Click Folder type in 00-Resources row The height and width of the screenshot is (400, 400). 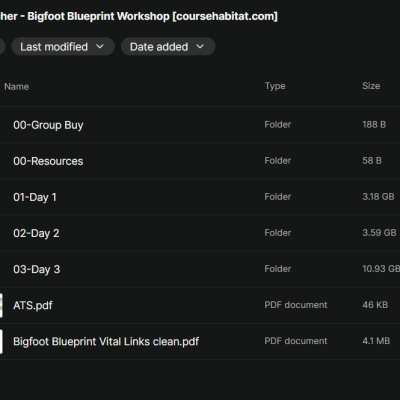(x=278, y=161)
